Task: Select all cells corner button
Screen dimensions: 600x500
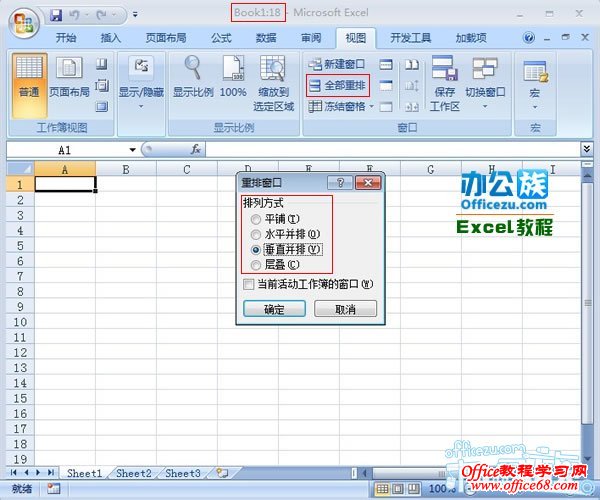Action: (x=20, y=169)
